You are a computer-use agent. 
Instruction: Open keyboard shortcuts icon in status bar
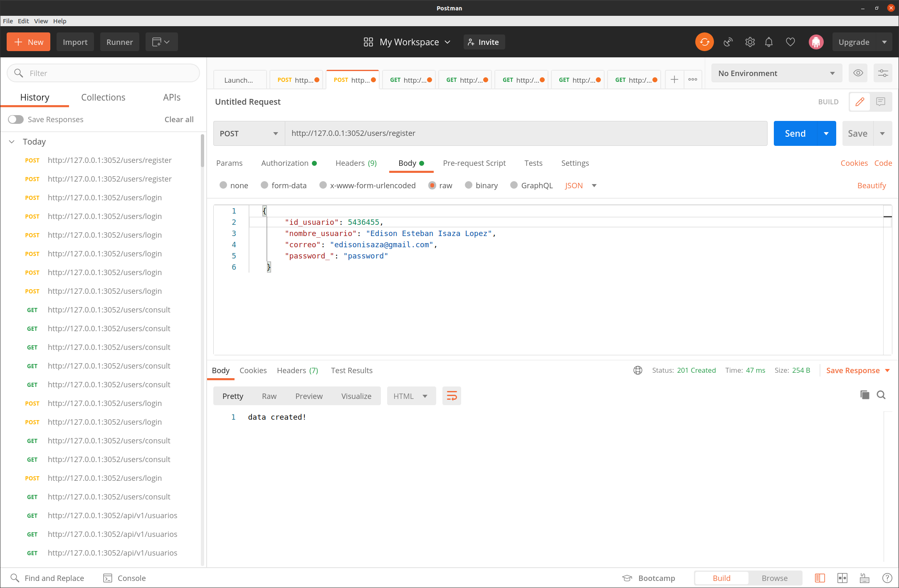pos(864,578)
